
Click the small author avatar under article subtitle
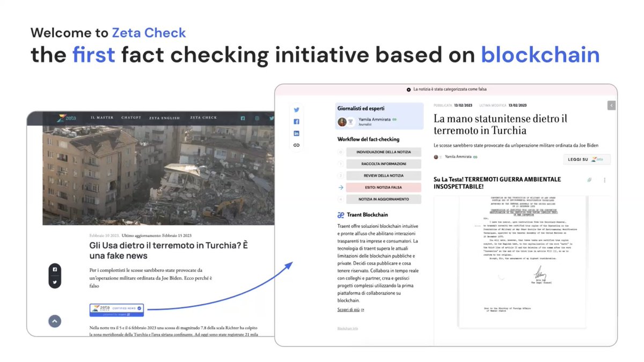click(436, 157)
